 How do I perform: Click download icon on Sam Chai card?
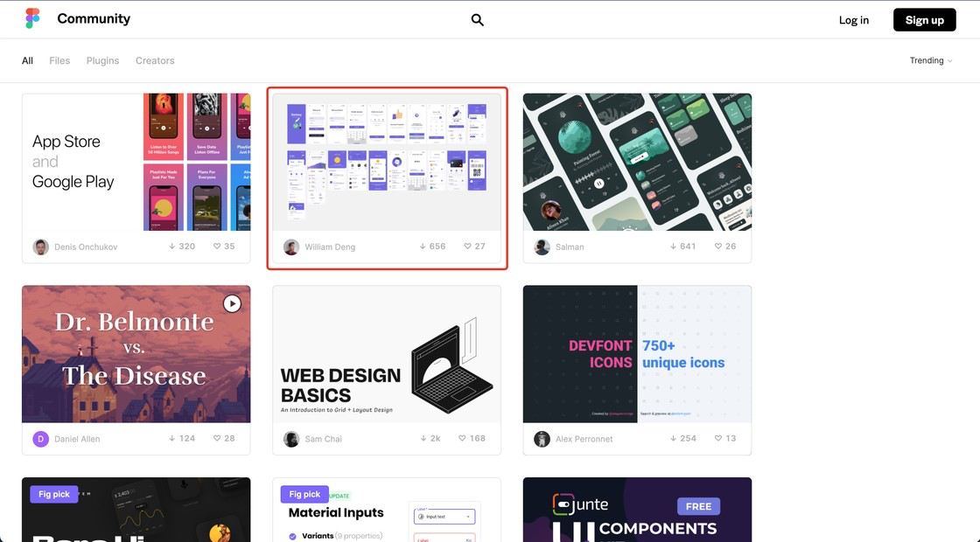[x=423, y=438]
